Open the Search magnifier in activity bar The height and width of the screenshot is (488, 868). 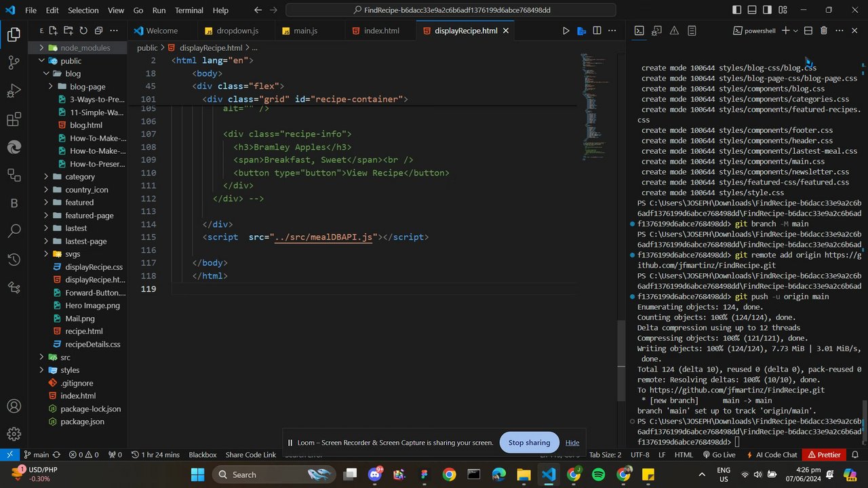(14, 231)
